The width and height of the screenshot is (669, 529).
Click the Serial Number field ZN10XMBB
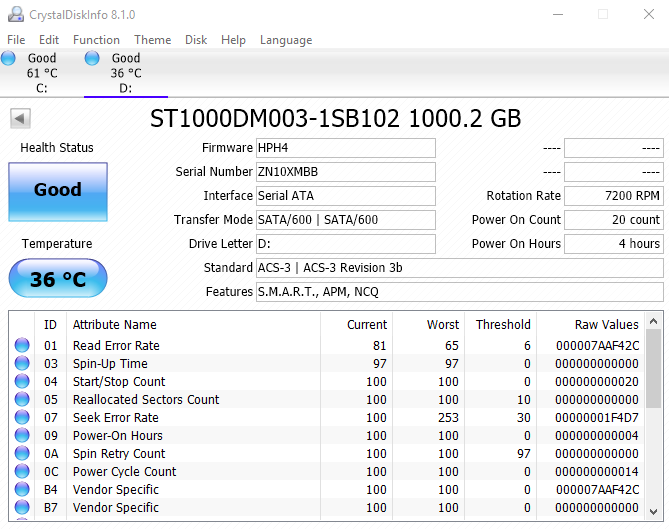point(346,172)
